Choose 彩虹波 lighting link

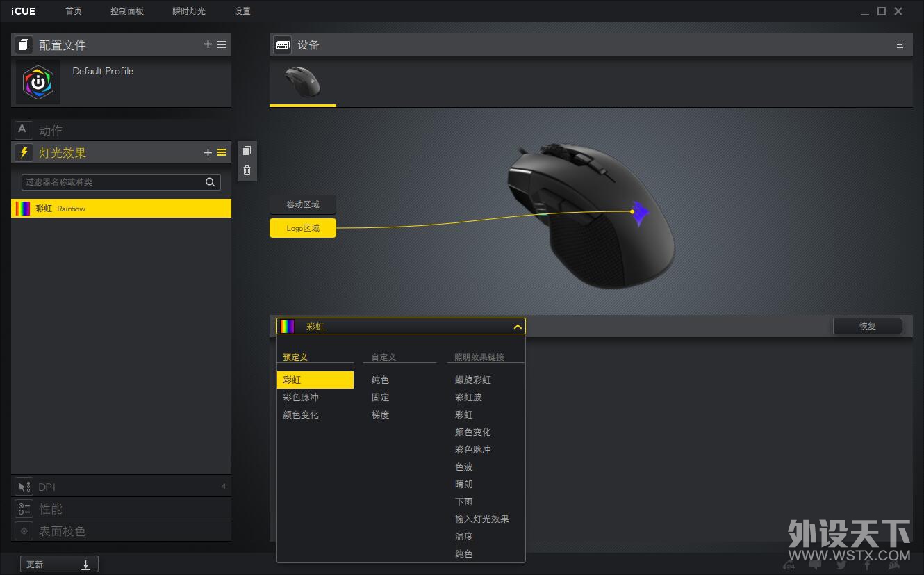tap(468, 398)
